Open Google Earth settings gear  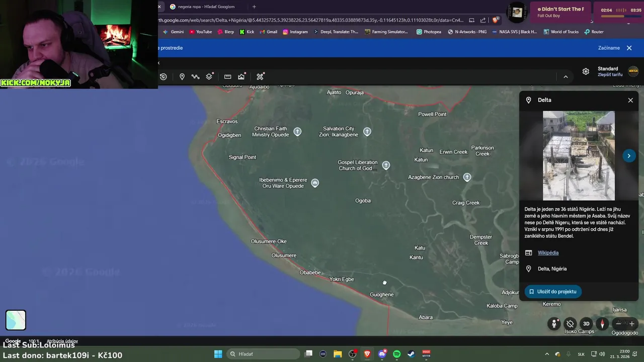coord(586,71)
